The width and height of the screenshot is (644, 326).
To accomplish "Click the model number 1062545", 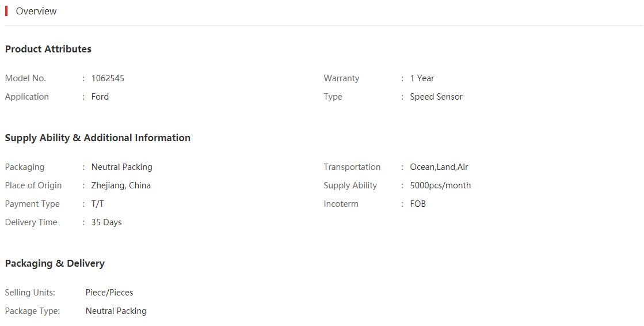I will pos(108,78).
